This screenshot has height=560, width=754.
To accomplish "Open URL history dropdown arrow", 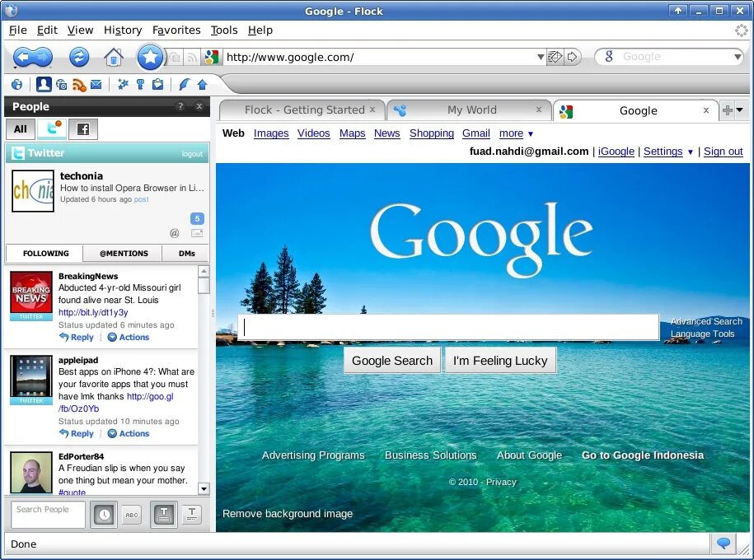I will (541, 57).
